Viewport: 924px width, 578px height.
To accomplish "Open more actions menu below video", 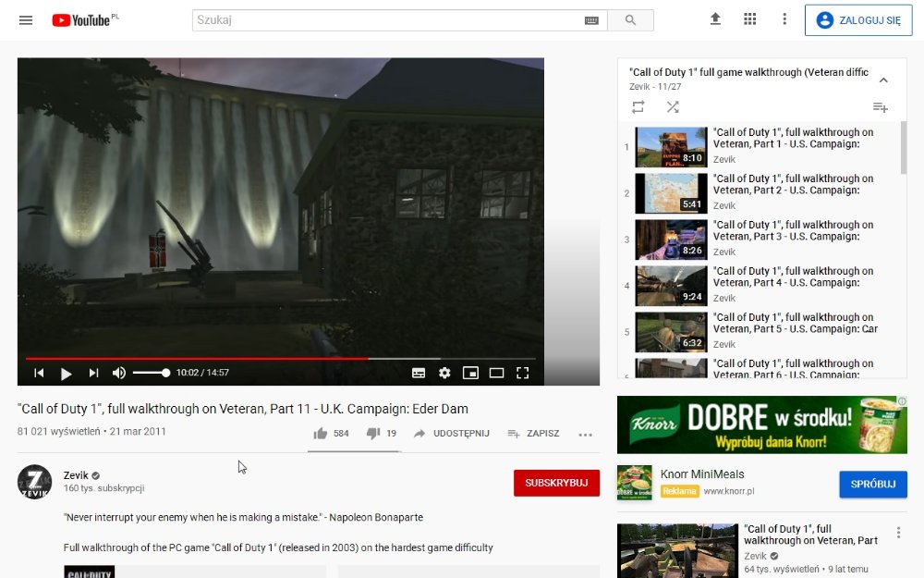I will tap(585, 435).
